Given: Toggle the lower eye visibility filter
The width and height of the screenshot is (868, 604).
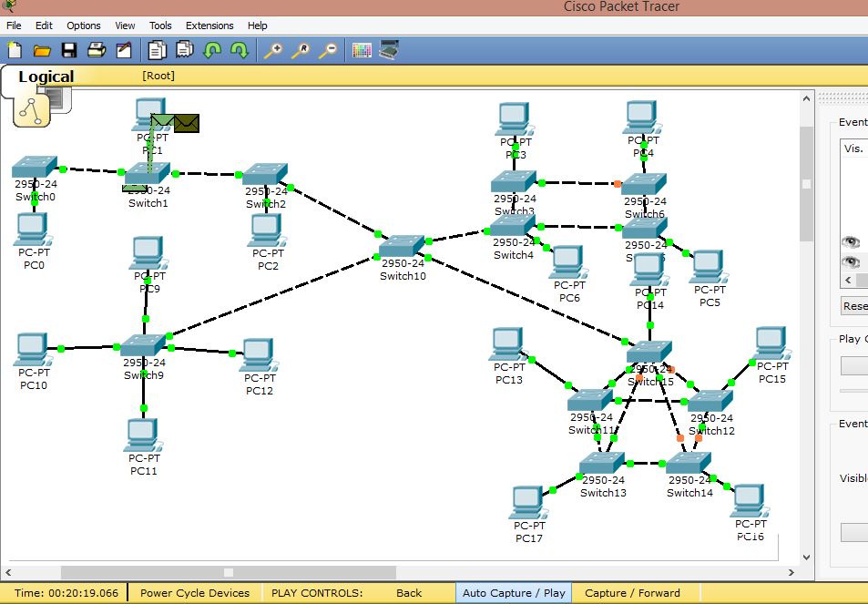Looking at the screenshot, I should (852, 261).
